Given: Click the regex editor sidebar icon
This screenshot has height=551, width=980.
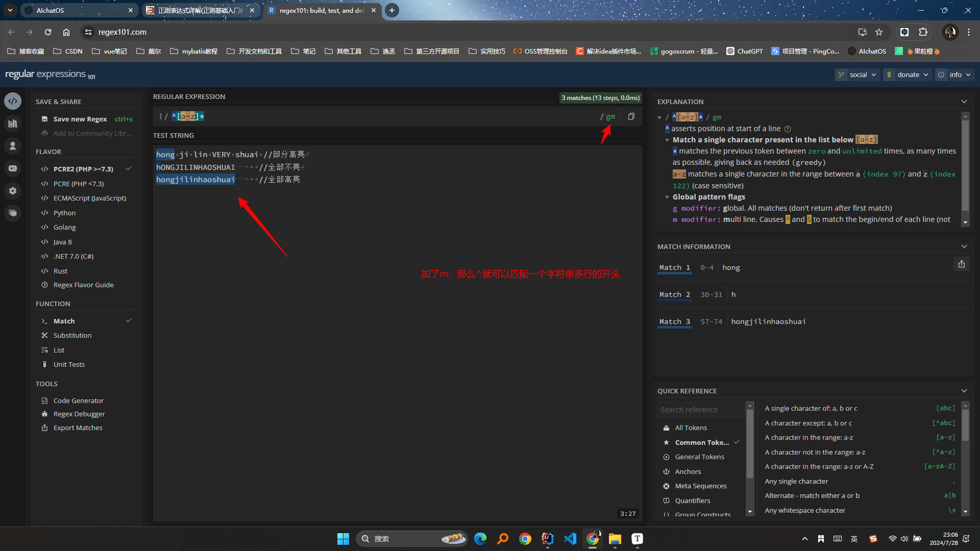Looking at the screenshot, I should 13,101.
